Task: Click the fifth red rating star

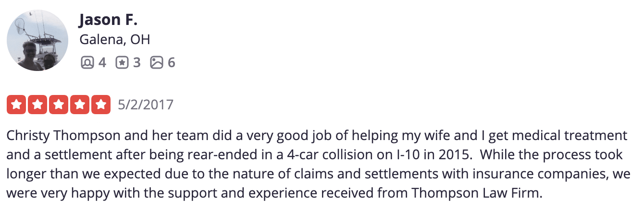Action: pyautogui.click(x=100, y=105)
